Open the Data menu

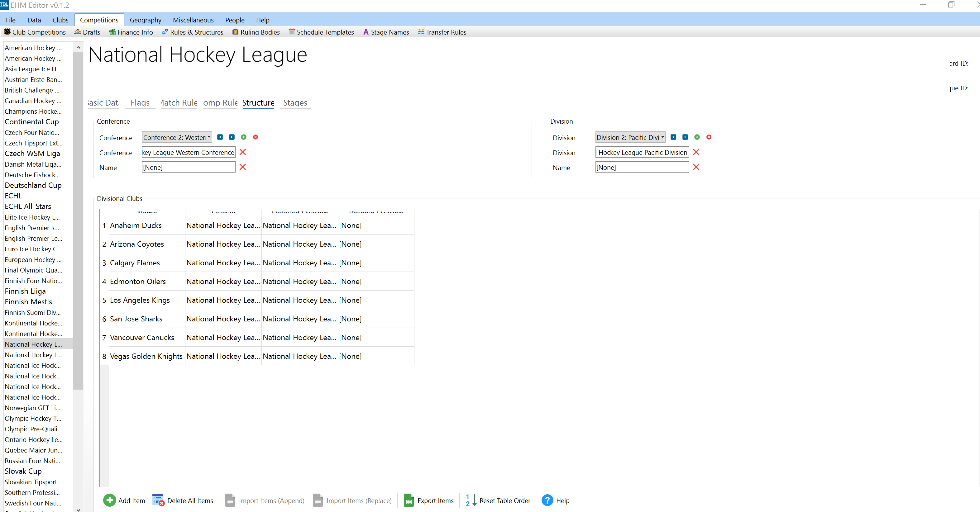pyautogui.click(x=34, y=20)
